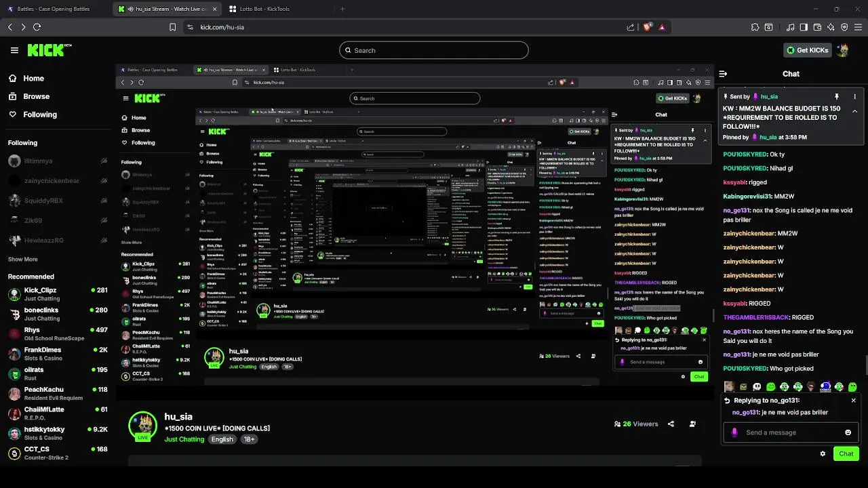Image resolution: width=868 pixels, height=488 pixels.
Task: Click the Send a message input
Action: 790,432
